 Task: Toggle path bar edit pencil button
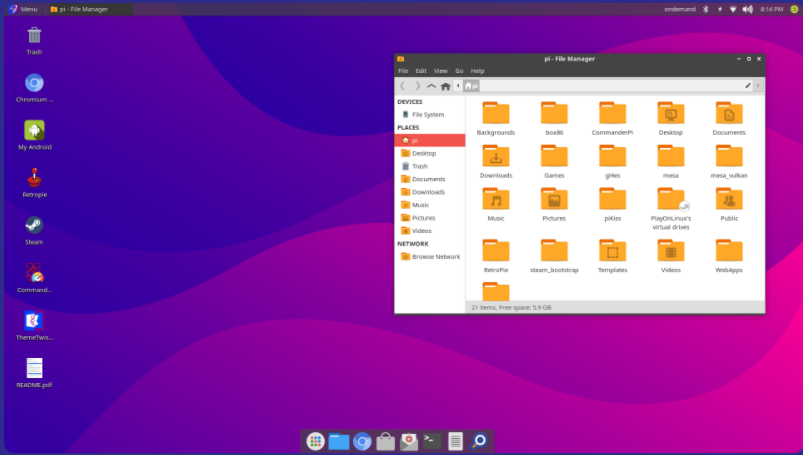coord(747,86)
